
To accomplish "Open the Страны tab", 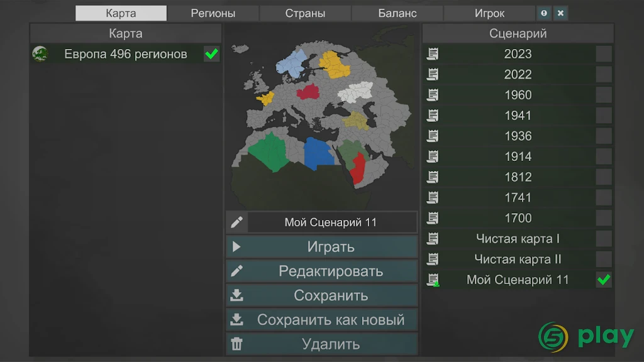I will pos(305,13).
